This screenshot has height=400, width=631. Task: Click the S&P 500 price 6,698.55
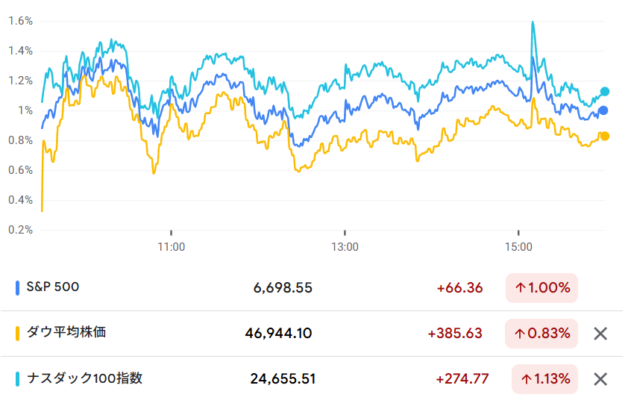click(x=283, y=288)
